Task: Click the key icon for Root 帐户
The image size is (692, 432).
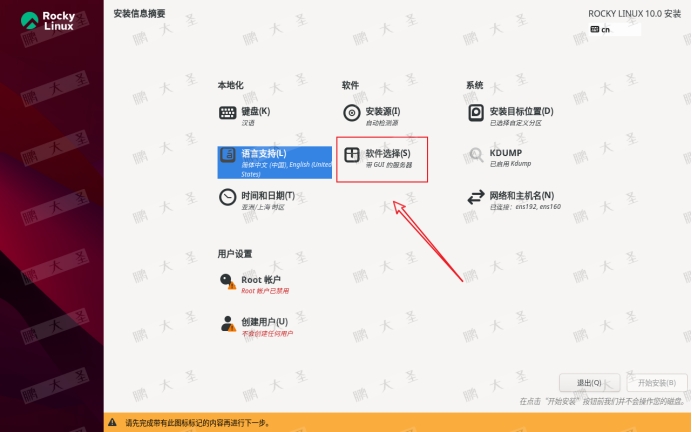Action: (228, 283)
